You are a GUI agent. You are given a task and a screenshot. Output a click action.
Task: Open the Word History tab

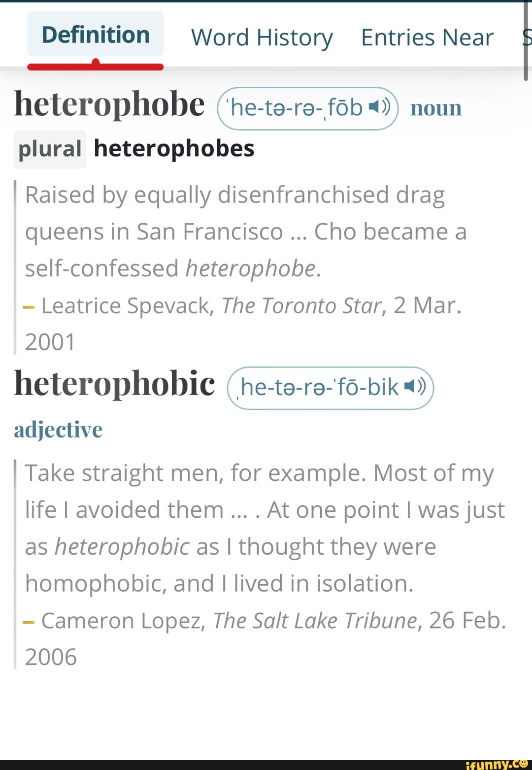click(x=262, y=37)
